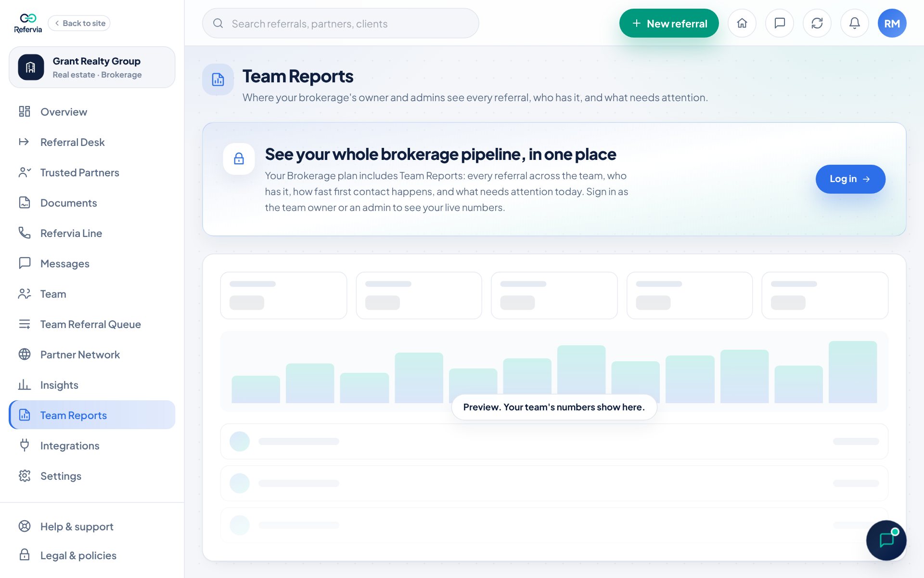Go to Trusted Partners
This screenshot has height=578, width=924.
(92, 172)
